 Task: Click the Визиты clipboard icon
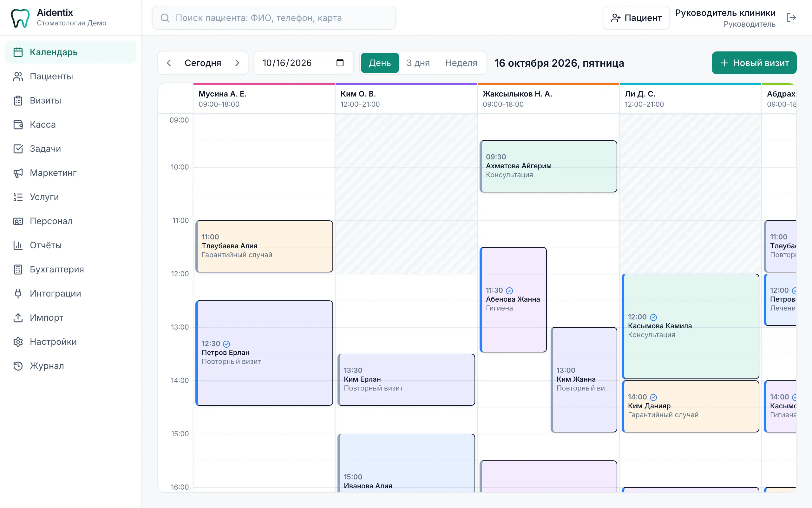[x=18, y=100]
